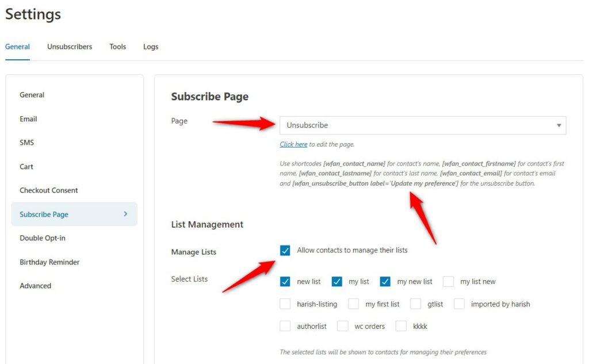The image size is (589, 364).
Task: Check the 'authorlist' checkbox
Action: (285, 325)
